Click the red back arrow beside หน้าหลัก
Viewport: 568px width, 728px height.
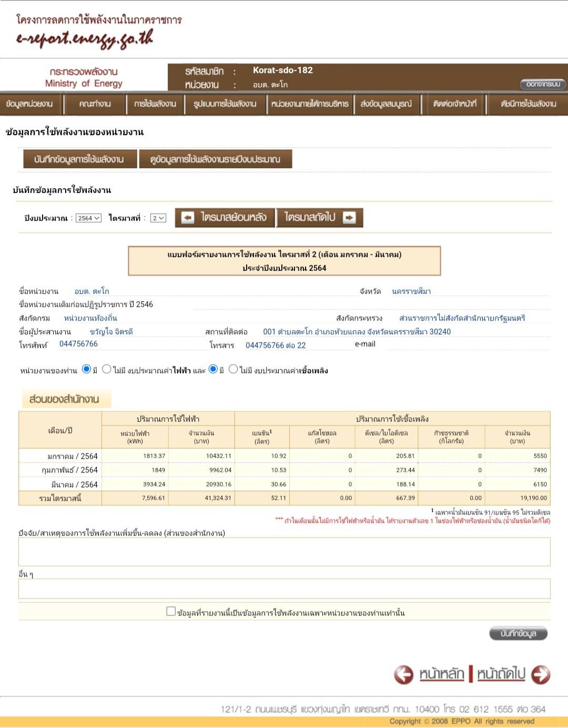pyautogui.click(x=404, y=674)
